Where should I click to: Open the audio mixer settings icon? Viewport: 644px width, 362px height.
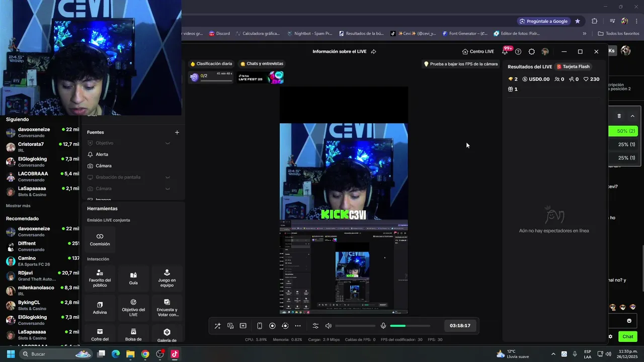click(x=315, y=326)
